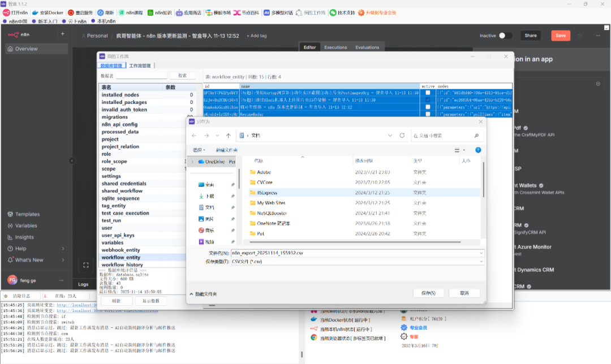Expand the OneDrive tree node
This screenshot has width=611, height=364.
tap(193, 162)
